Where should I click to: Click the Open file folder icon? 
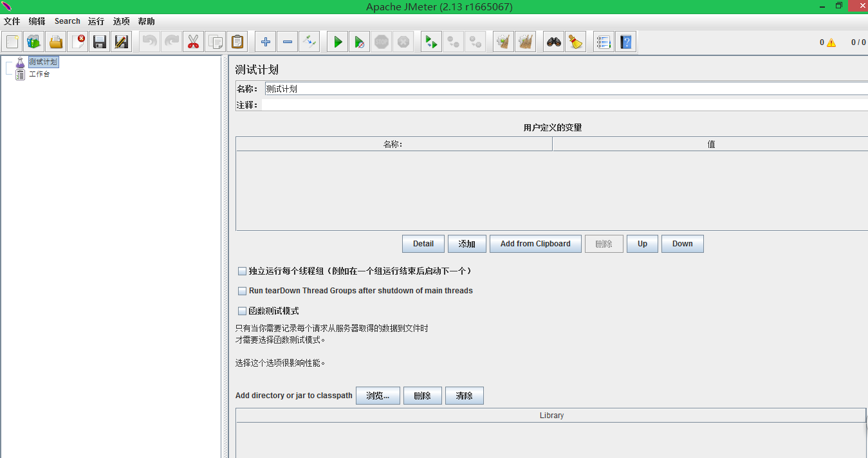pyautogui.click(x=56, y=42)
